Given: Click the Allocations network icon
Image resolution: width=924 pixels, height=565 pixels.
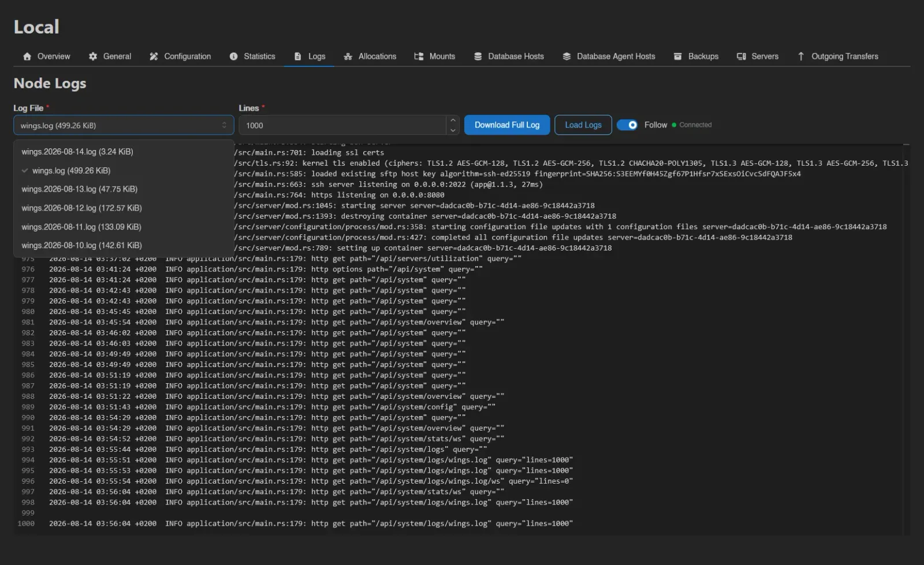Looking at the screenshot, I should point(348,57).
